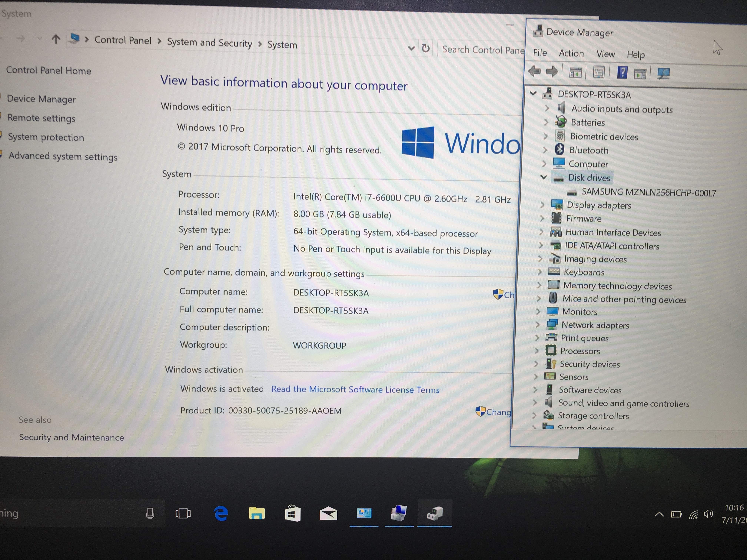The image size is (747, 560).
Task: Select the Biometric devices fingerprint icon
Action: pyautogui.click(x=560, y=135)
